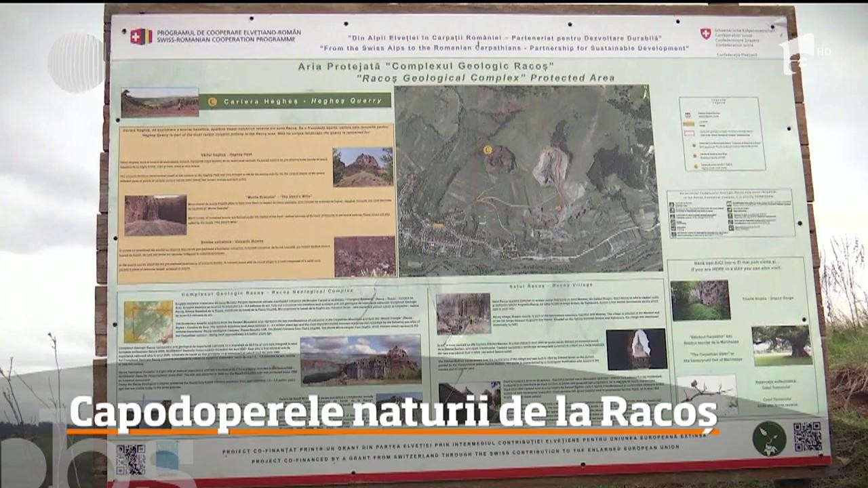Click the 'Cariera Hegheș - Hegheș Quarry' green banner
Screen dimensions: 868x488
pos(295,101)
